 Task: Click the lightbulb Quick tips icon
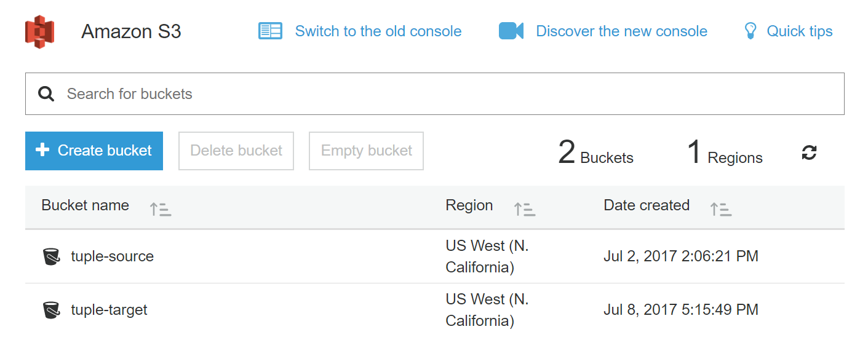tap(750, 31)
